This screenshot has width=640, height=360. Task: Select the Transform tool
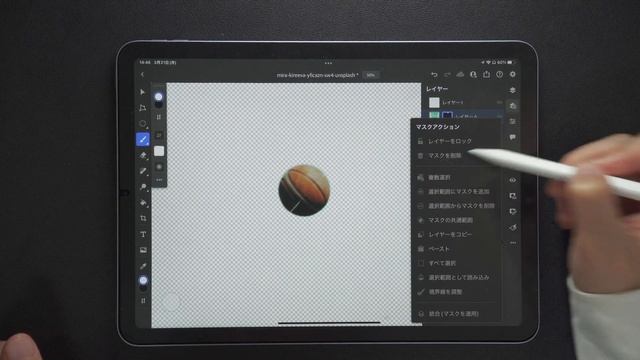pos(142,108)
